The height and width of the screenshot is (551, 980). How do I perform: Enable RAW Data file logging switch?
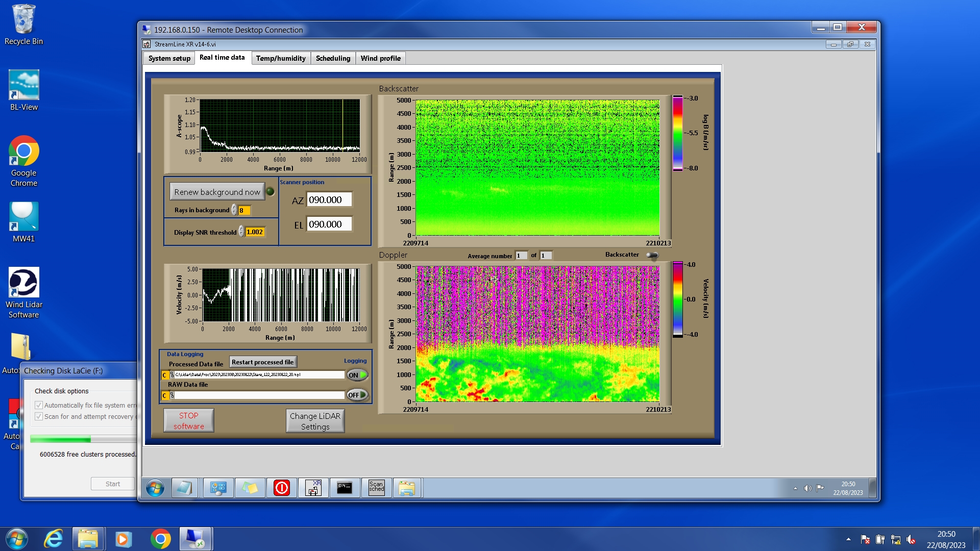pos(357,395)
